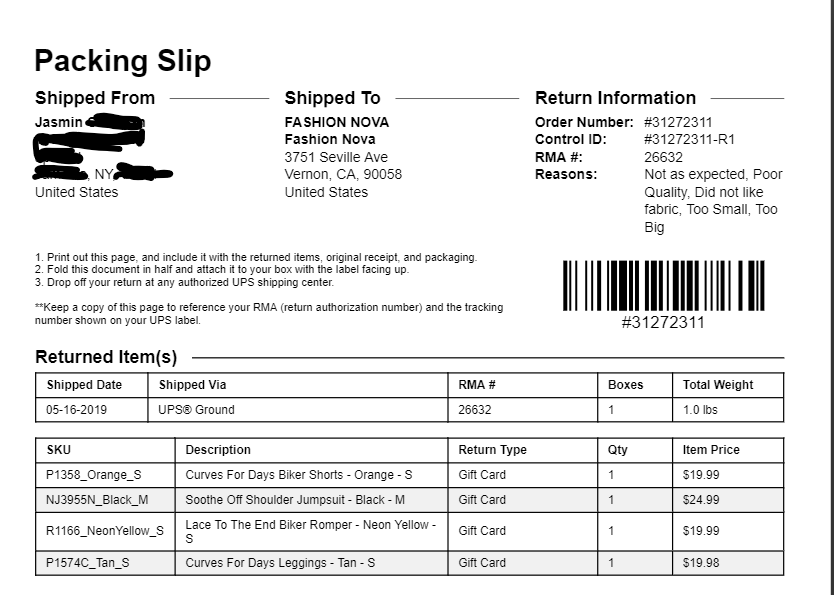This screenshot has height=595, width=834.
Task: Select the Returned Item(s) section heading
Action: [x=106, y=357]
